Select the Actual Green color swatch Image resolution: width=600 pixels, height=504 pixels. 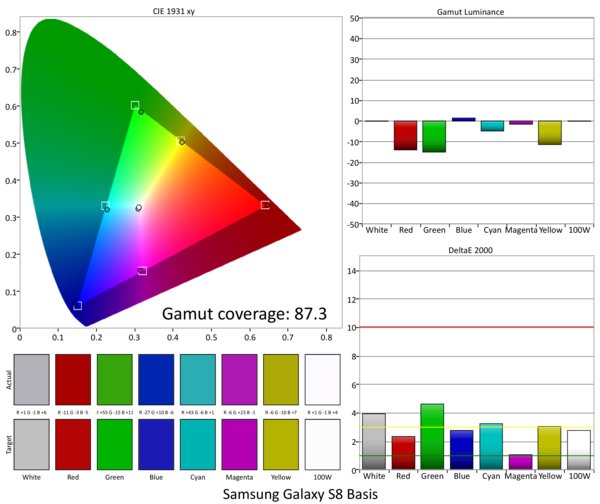coord(115,379)
